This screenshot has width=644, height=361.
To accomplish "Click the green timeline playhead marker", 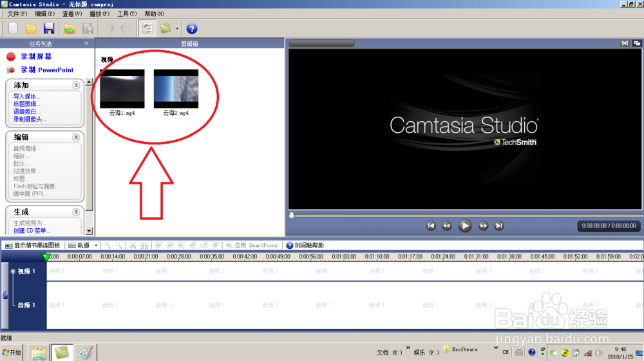I will tap(46, 257).
